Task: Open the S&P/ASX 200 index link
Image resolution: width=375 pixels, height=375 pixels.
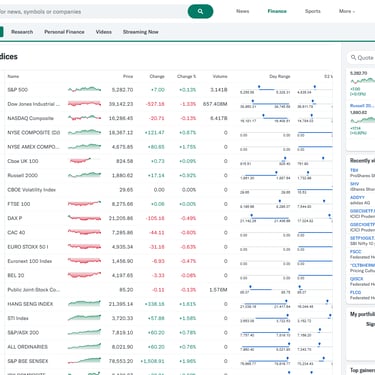Action: tap(23, 333)
